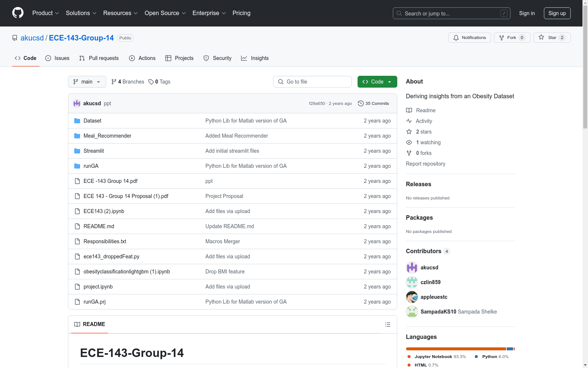
Task: Open ECE143 (2).ipynb file
Action: click(104, 211)
